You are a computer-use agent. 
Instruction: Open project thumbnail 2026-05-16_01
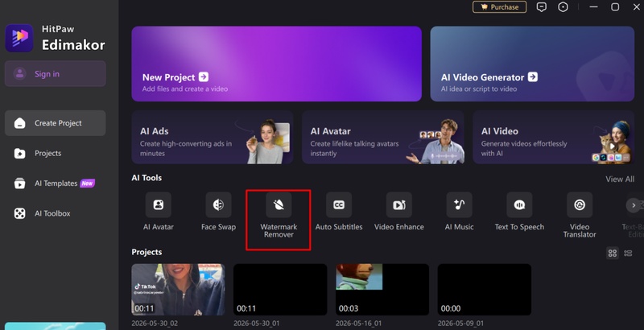(x=382, y=290)
